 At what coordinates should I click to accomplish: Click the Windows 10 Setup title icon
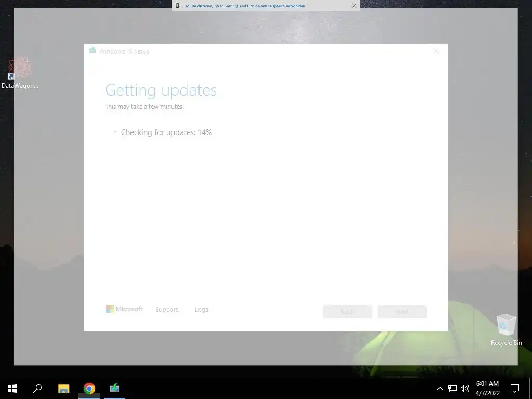coord(92,51)
